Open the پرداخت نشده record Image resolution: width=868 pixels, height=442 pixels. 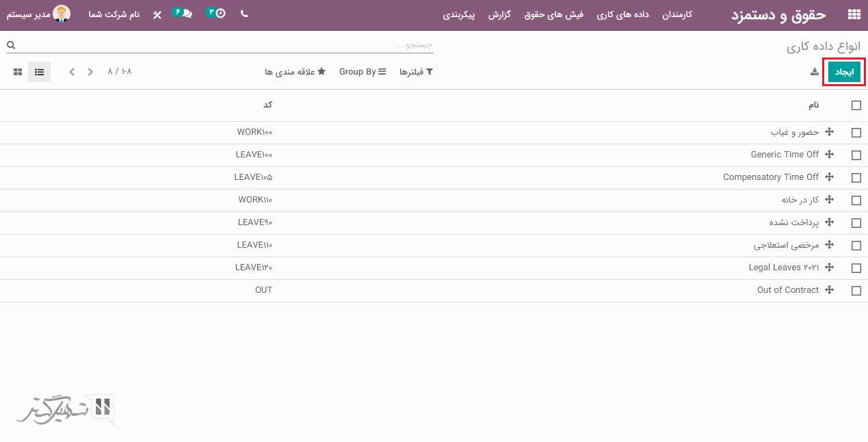pyautogui.click(x=794, y=222)
